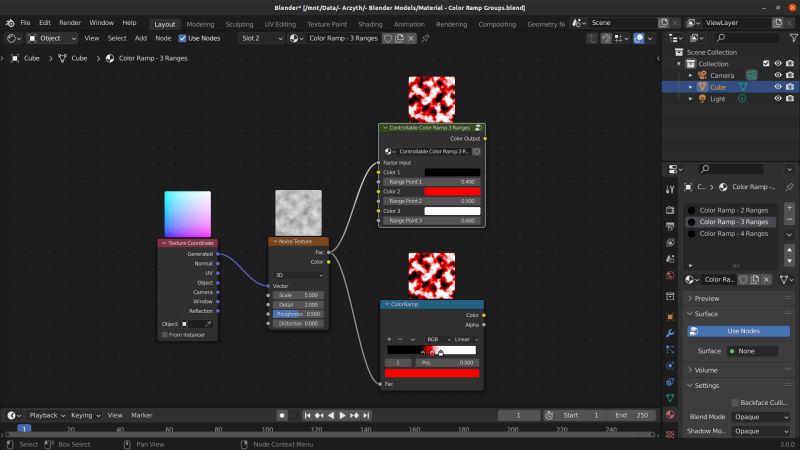This screenshot has width=800, height=450.
Task: Toggle Cube render camera icon
Action: pyautogui.click(x=790, y=87)
